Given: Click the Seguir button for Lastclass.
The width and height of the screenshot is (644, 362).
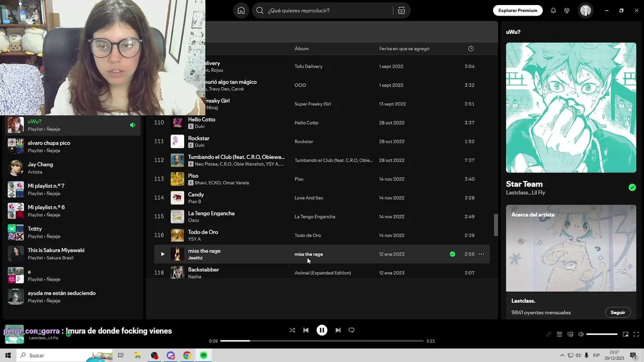Looking at the screenshot, I should click(x=618, y=312).
